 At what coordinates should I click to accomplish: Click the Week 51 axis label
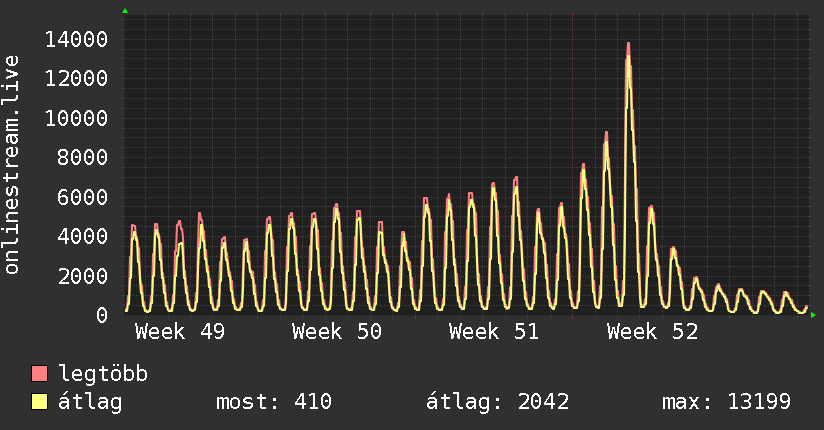[494, 332]
